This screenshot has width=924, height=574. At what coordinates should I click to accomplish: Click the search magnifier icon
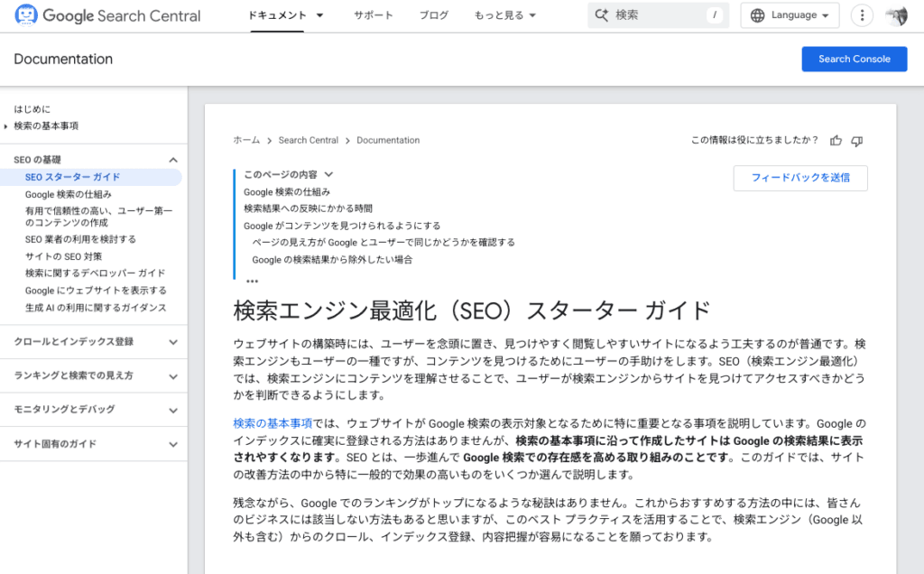coord(602,15)
